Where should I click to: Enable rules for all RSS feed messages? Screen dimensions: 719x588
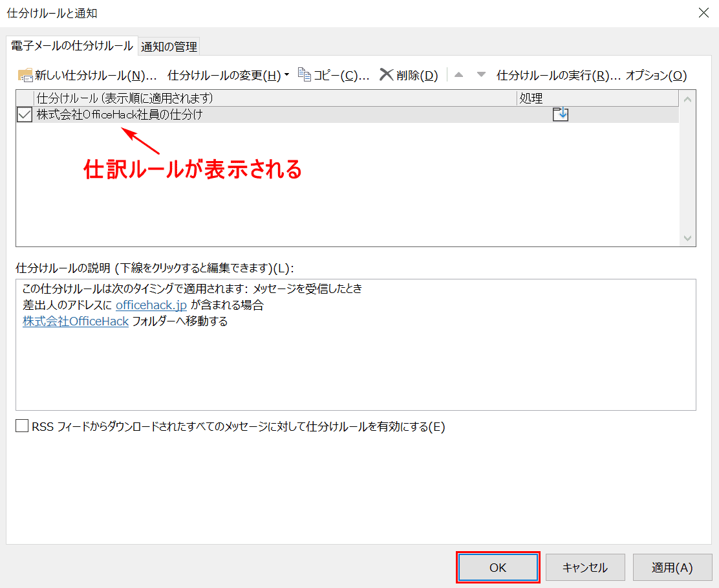pos(23,426)
